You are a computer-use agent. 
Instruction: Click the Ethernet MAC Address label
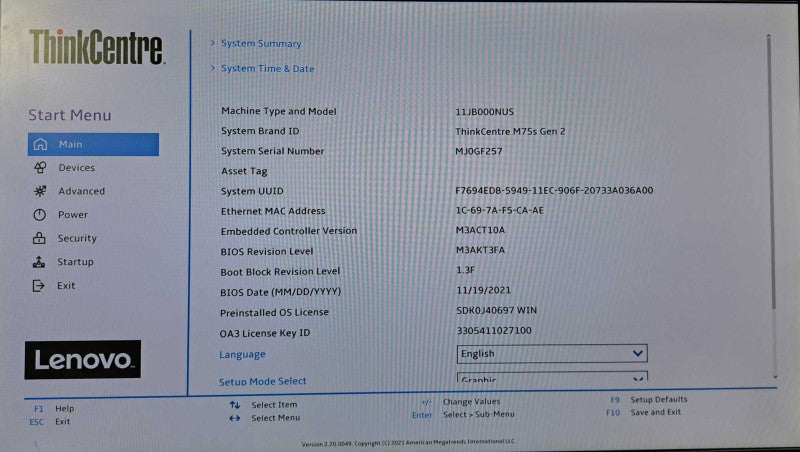(273, 211)
